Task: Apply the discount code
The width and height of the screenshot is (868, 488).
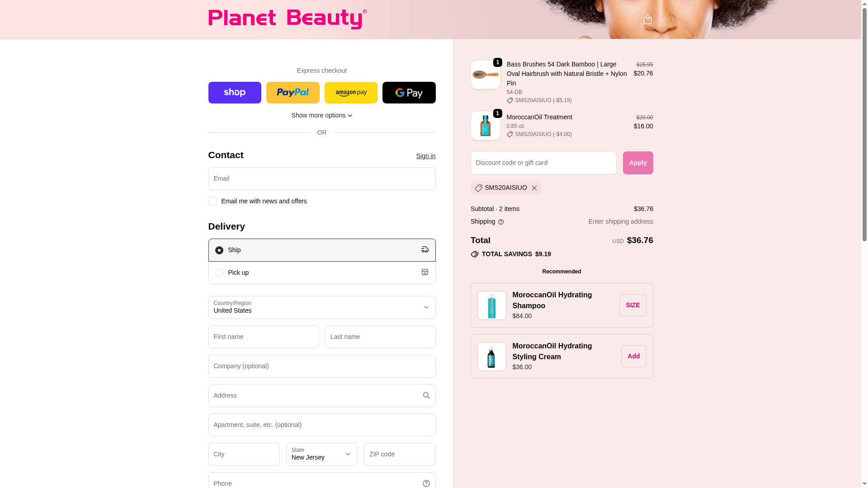Action: click(x=638, y=163)
